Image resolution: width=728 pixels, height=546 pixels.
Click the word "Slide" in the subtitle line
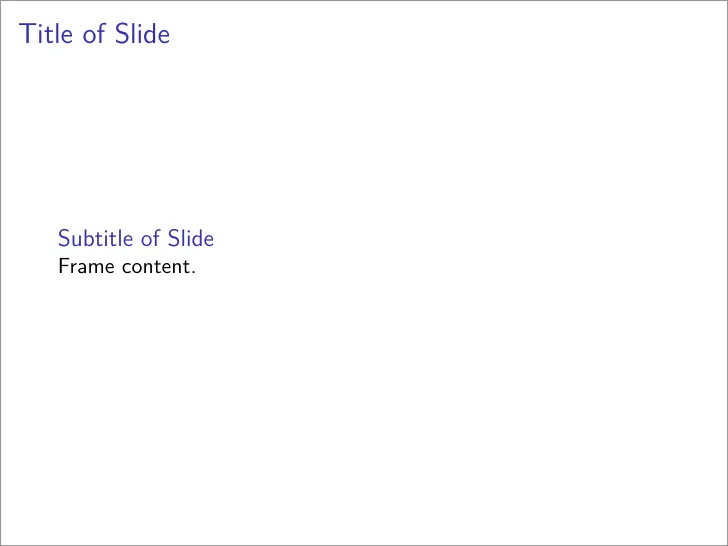[x=191, y=238]
